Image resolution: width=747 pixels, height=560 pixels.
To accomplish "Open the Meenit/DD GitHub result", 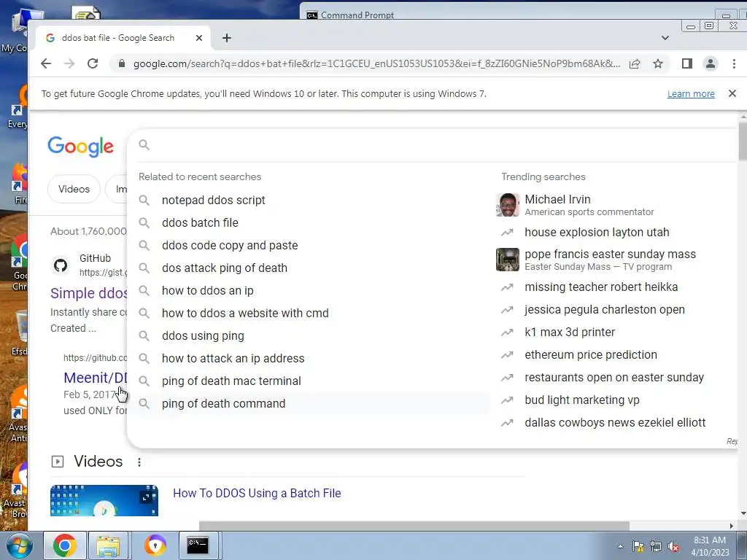I will point(96,378).
